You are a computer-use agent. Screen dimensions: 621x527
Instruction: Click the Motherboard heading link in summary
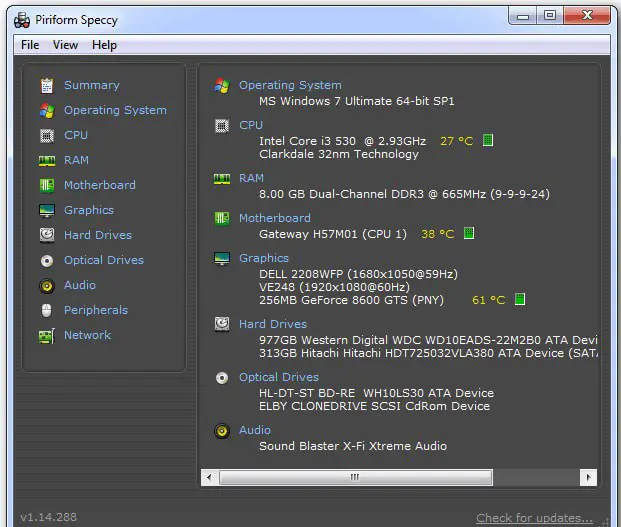coord(275,218)
